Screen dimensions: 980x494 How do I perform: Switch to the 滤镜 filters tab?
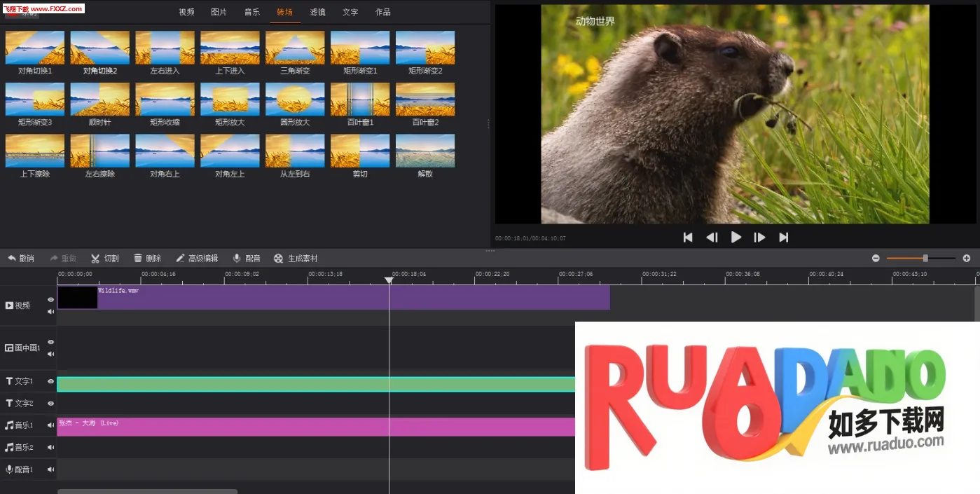click(317, 13)
